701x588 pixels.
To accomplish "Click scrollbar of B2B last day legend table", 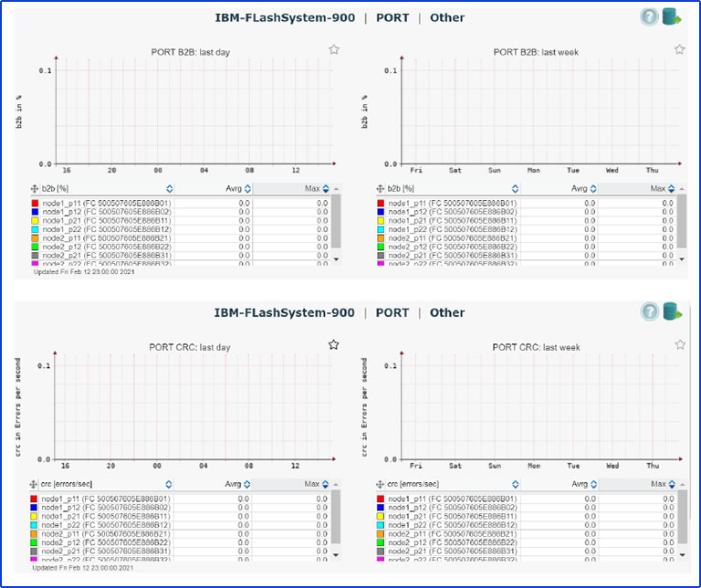I will (x=336, y=221).
